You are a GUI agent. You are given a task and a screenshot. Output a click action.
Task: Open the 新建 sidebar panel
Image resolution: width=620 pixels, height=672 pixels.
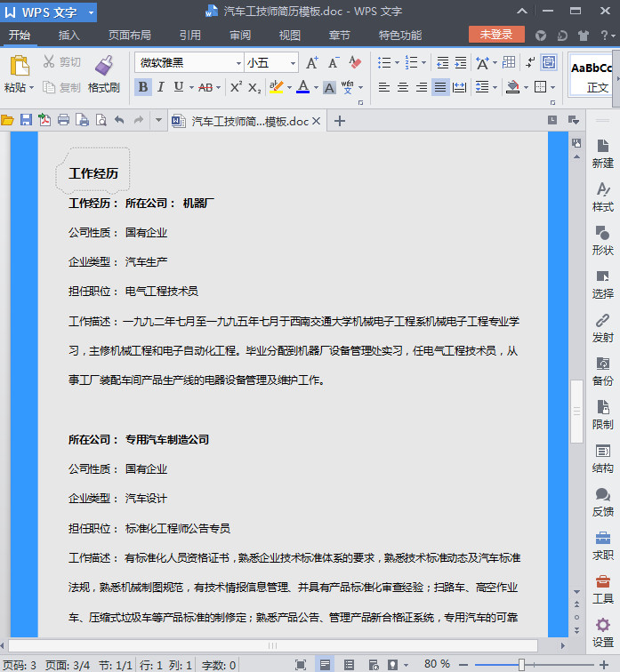[x=602, y=154]
